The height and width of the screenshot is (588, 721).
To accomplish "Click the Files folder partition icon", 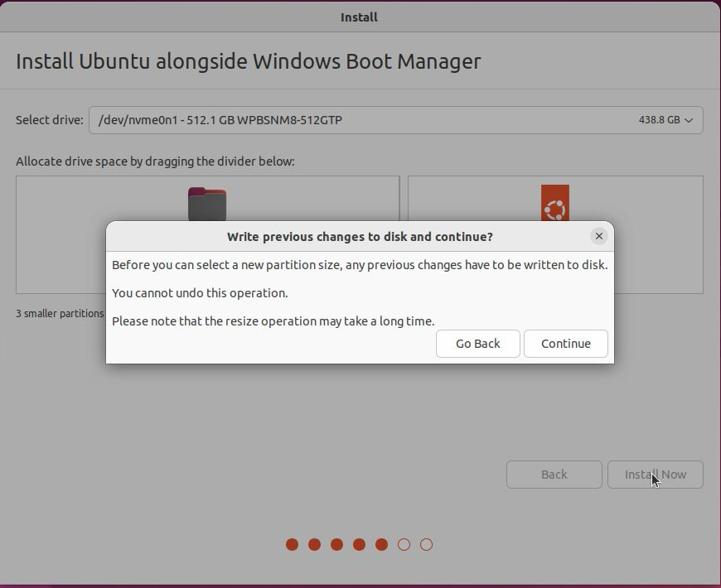I will (x=207, y=203).
